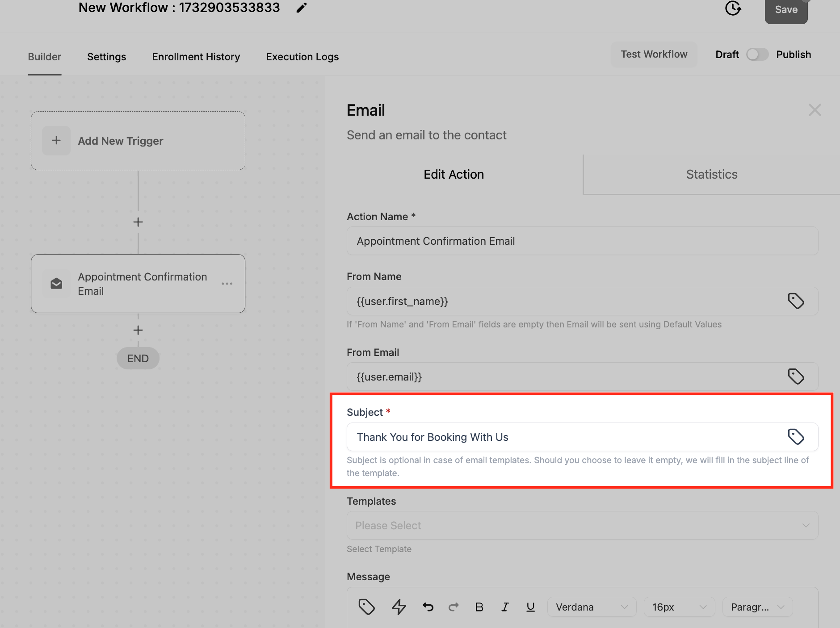Open the Statistics tab of the Email action
The width and height of the screenshot is (840, 628).
point(711,174)
